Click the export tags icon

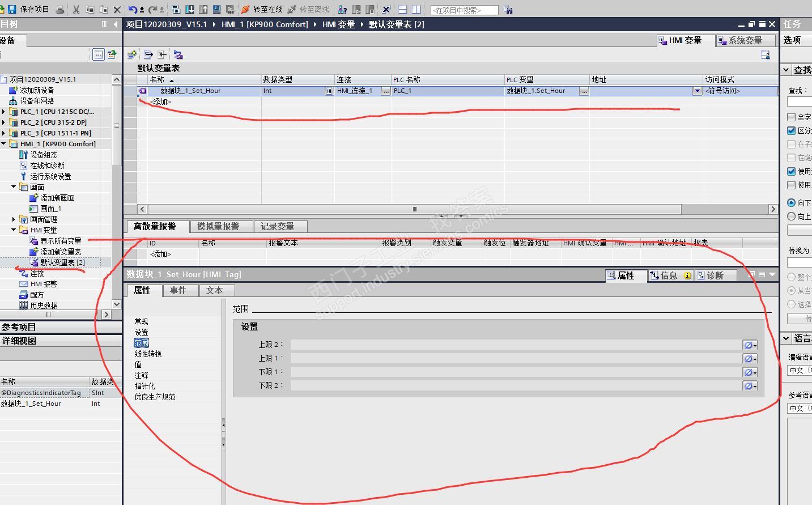[148, 55]
